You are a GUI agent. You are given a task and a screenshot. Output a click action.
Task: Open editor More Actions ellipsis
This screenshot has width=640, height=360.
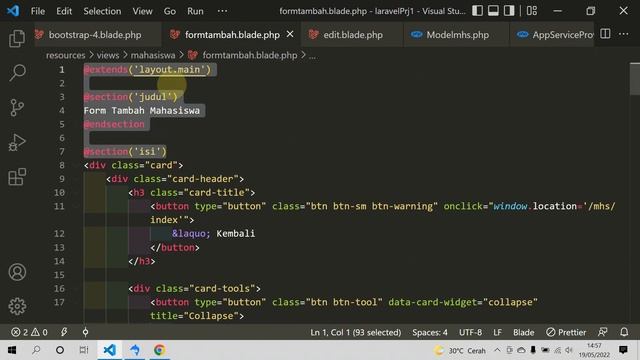pos(624,34)
